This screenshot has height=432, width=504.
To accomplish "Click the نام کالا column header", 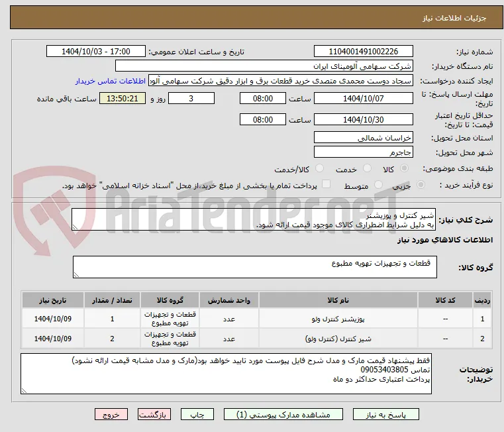I will point(338,300).
